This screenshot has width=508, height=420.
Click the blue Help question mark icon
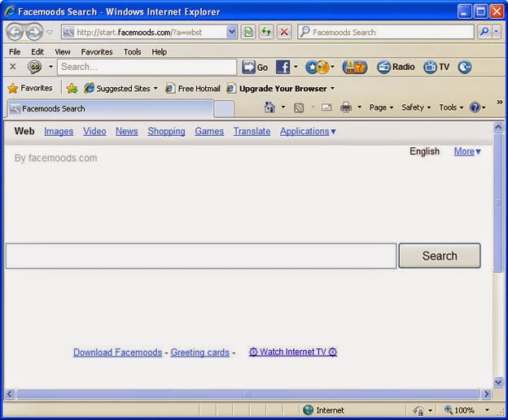tap(475, 107)
